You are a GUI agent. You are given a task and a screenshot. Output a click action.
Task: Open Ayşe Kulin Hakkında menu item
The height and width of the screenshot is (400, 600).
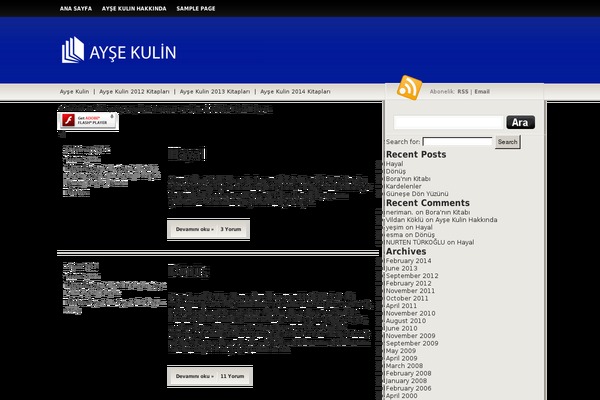(134, 8)
